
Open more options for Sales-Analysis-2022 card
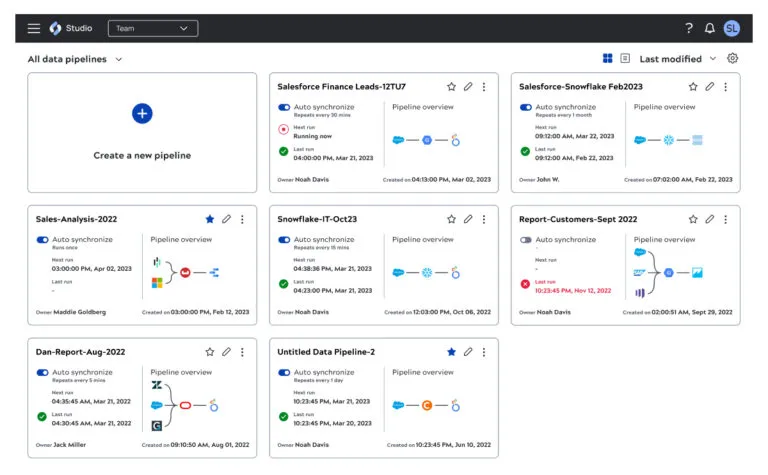click(242, 219)
